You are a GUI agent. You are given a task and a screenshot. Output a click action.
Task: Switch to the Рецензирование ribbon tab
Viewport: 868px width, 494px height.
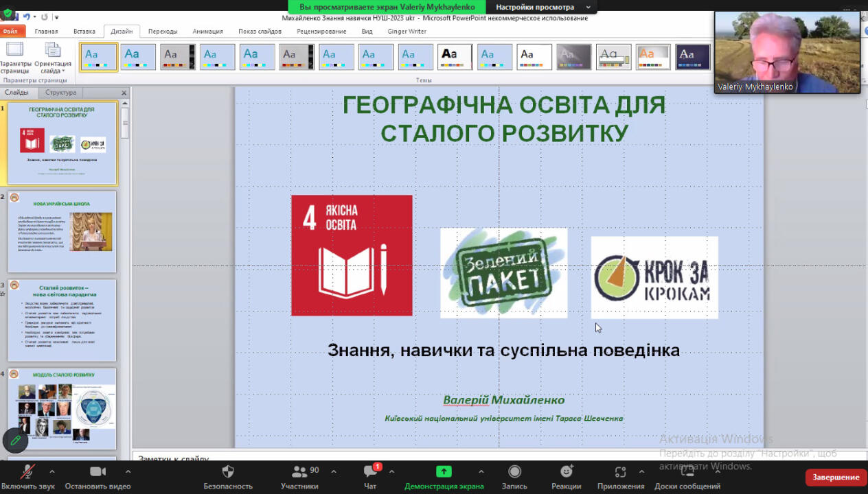(322, 31)
